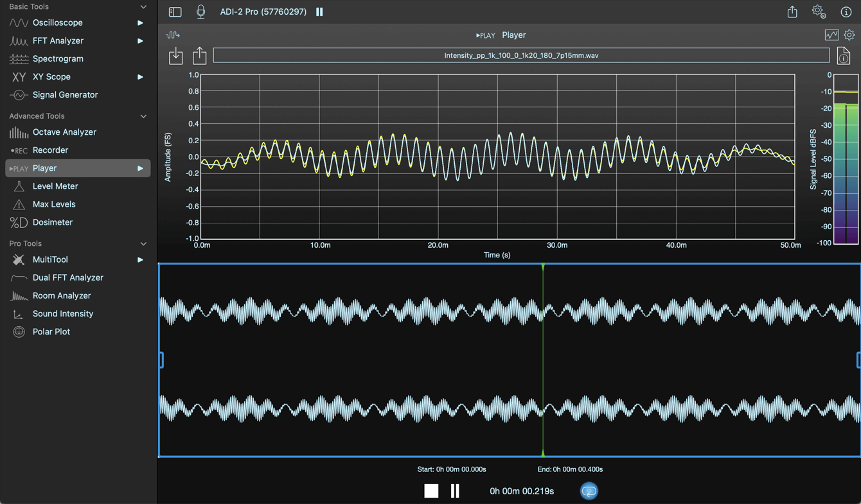Collapse the Advanced Tools section

[143, 116]
